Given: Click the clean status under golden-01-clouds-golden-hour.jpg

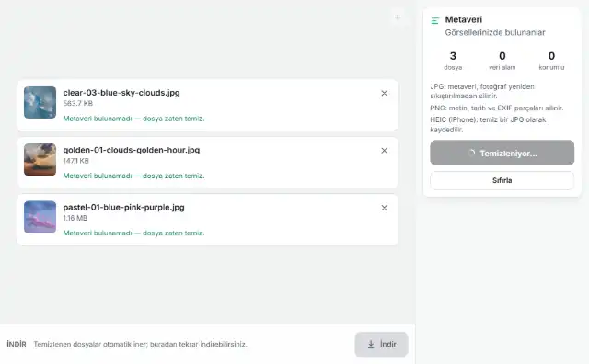Looking at the screenshot, I should click(x=133, y=176).
